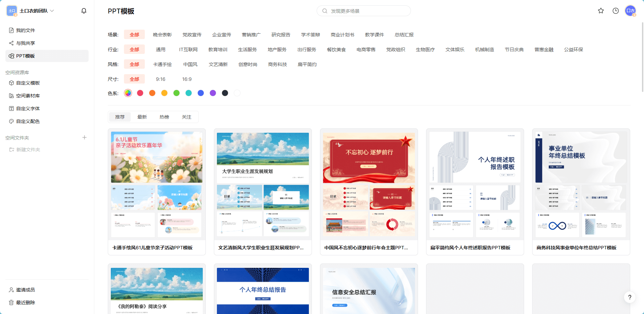Open 邀请成员 in the sidebar
The height and width of the screenshot is (314, 644).
point(25,290)
